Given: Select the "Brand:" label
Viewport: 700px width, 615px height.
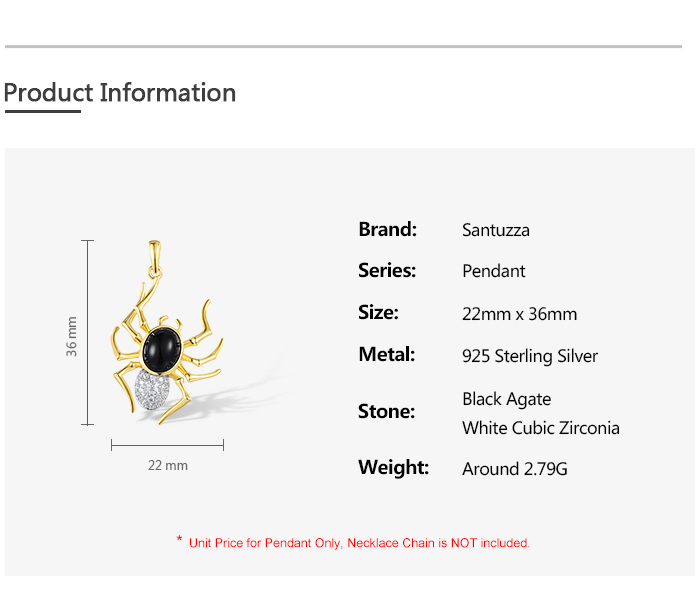Looking at the screenshot, I should 387,229.
